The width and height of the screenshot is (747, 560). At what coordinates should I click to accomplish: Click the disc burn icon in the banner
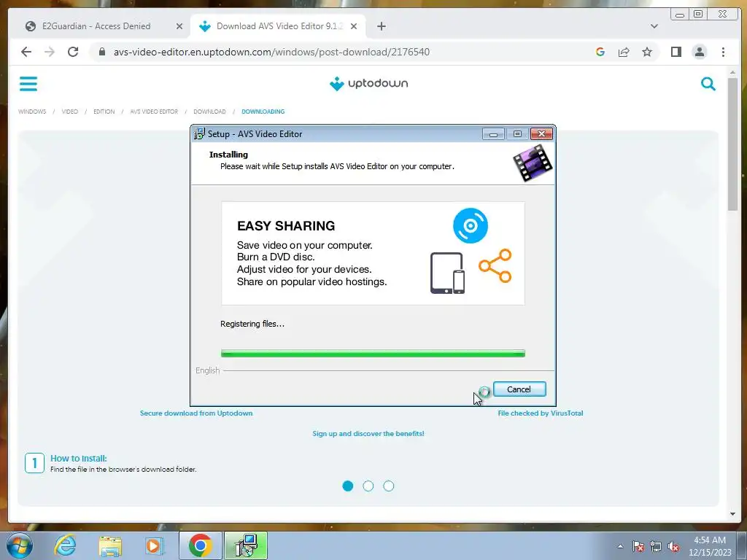pyautogui.click(x=471, y=225)
